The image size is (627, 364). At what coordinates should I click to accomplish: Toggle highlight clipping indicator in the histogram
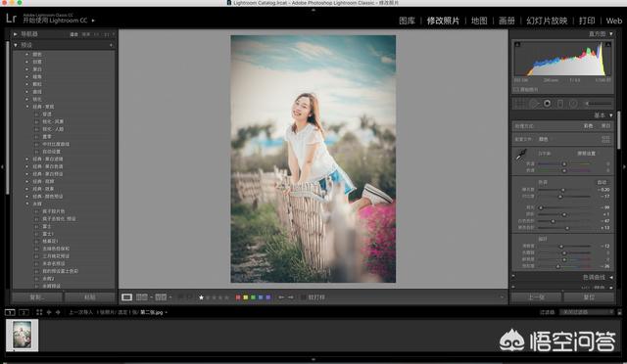click(608, 44)
